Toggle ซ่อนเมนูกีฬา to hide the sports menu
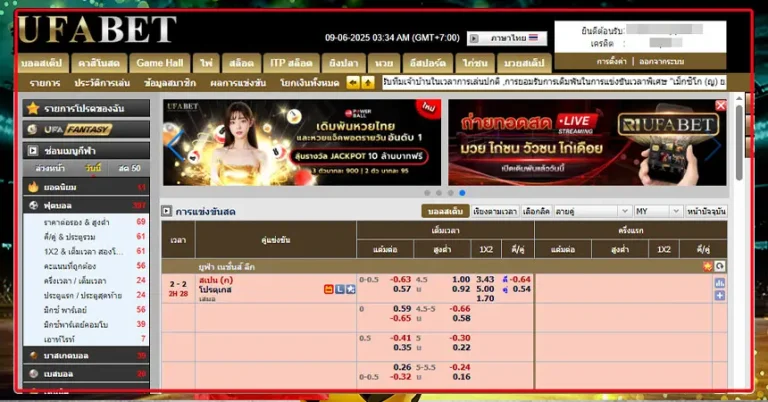The height and width of the screenshot is (402, 768). (x=86, y=151)
